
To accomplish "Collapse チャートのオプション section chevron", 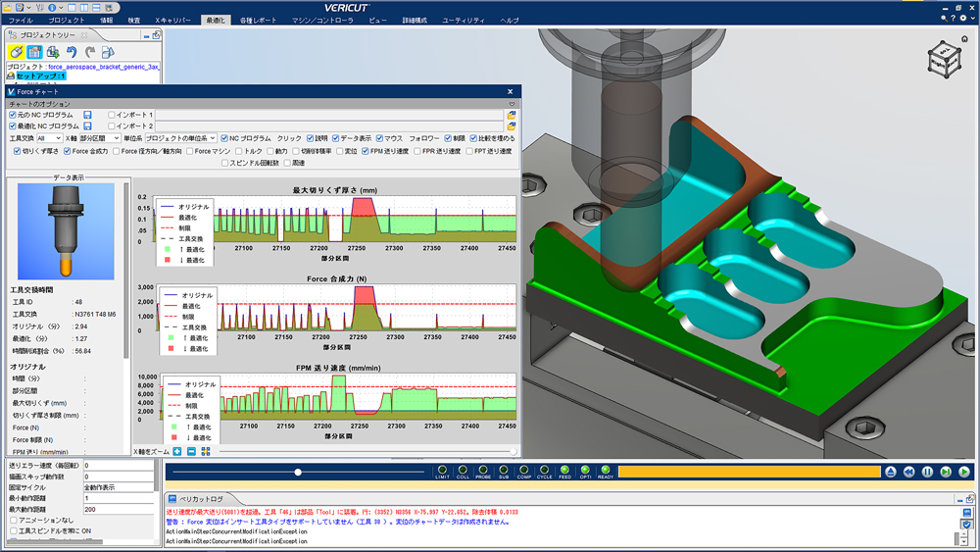I will [512, 104].
